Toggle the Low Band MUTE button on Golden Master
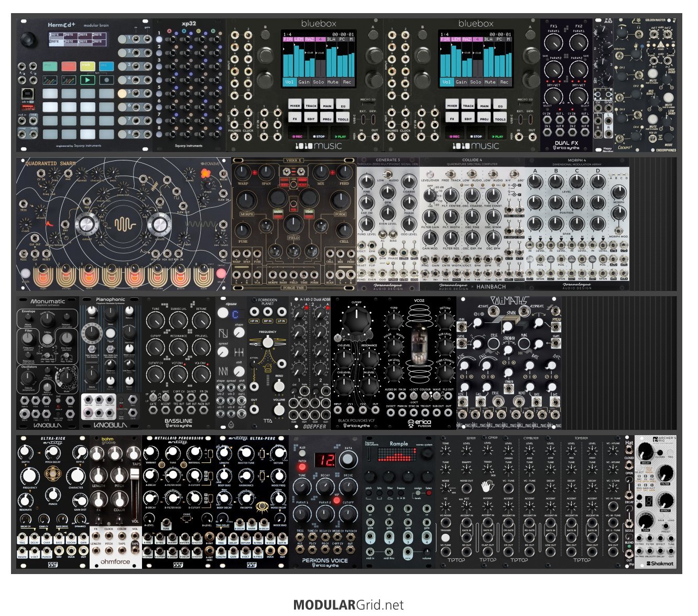 tap(653, 118)
